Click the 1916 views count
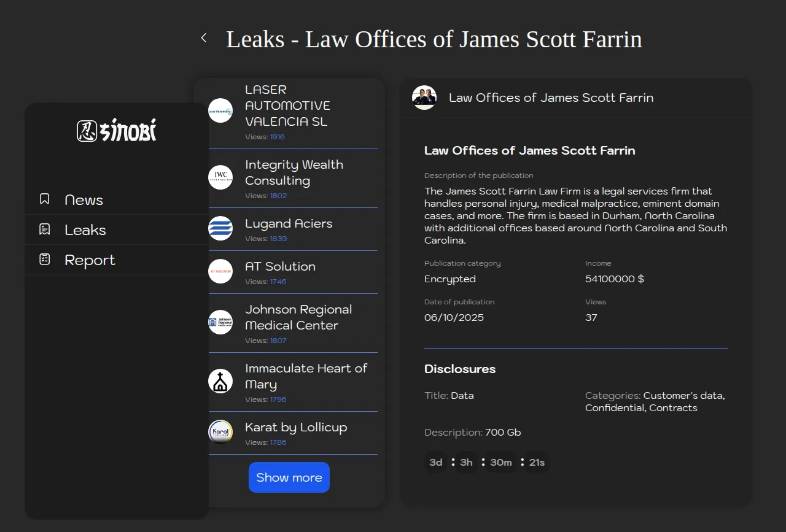 click(x=278, y=137)
